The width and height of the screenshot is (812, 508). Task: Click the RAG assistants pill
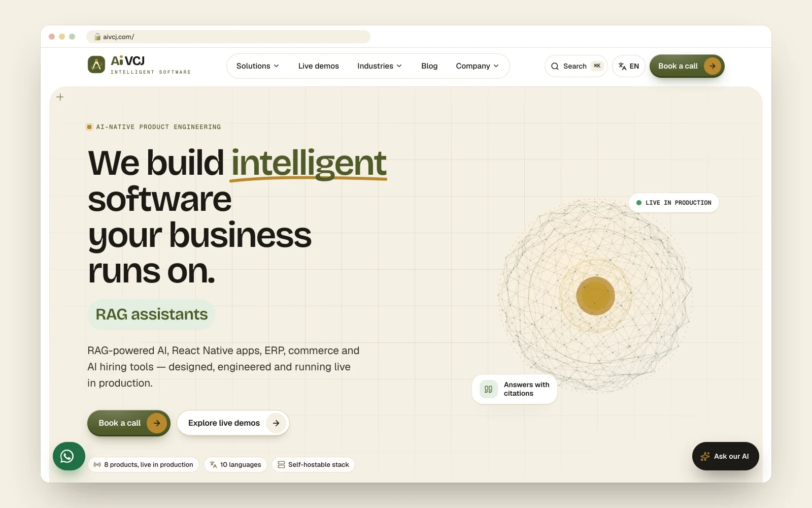151,314
